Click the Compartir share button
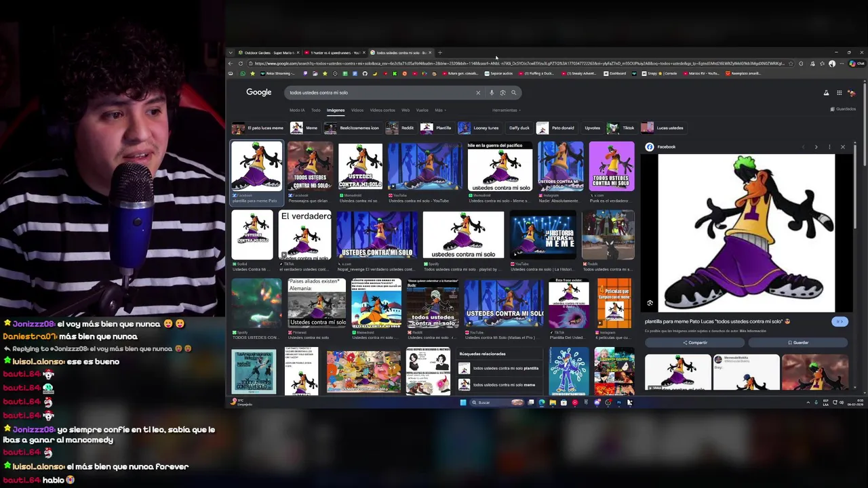The width and height of the screenshot is (868, 488). (694, 343)
